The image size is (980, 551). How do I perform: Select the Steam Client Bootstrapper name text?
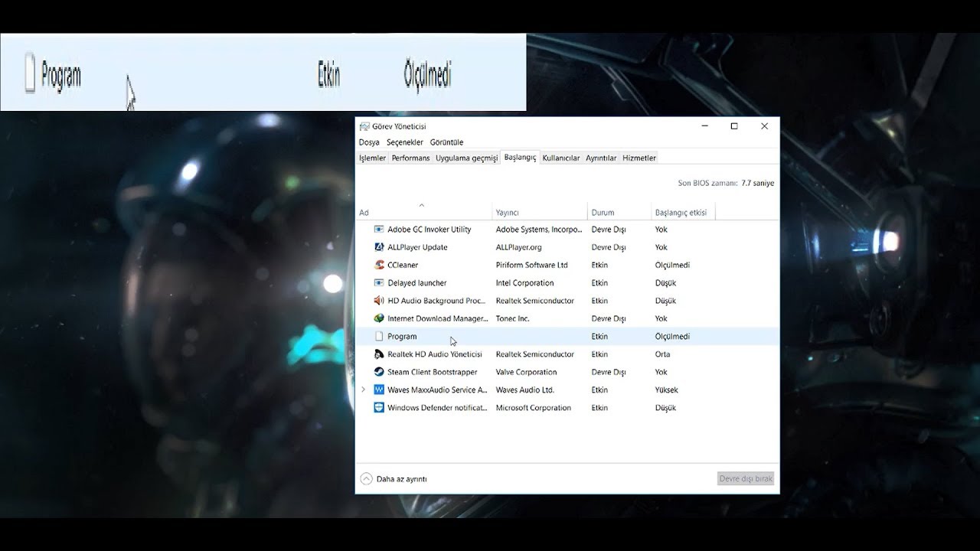click(x=432, y=372)
